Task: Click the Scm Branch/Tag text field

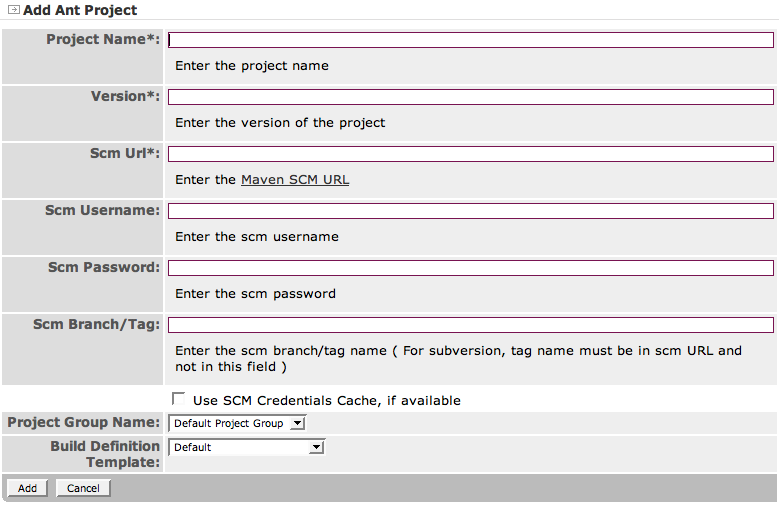Action: point(470,325)
